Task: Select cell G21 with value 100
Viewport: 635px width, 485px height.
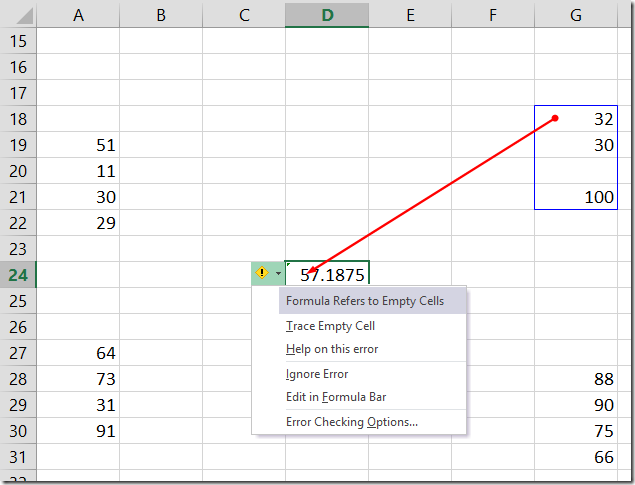Action: coord(576,197)
